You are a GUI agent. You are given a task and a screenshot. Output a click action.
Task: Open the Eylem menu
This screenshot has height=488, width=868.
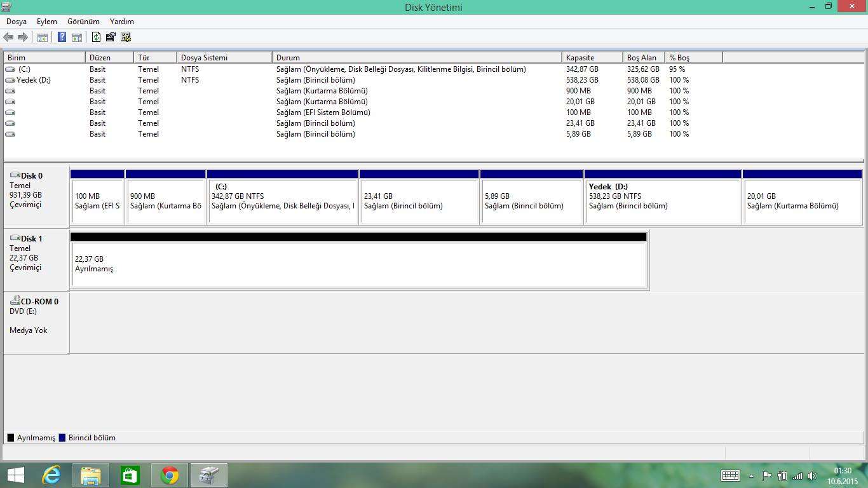(x=47, y=22)
